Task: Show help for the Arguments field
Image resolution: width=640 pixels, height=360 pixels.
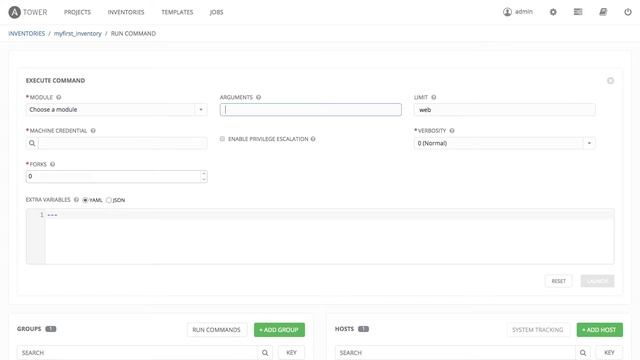Action: (x=258, y=97)
